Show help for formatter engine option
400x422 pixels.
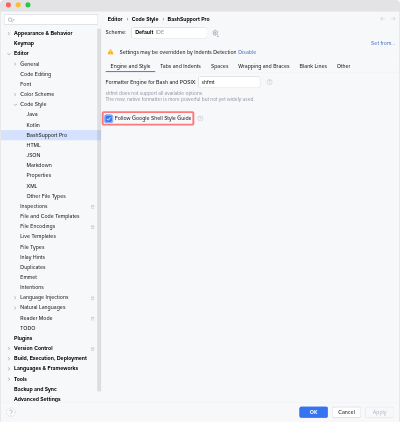click(269, 82)
